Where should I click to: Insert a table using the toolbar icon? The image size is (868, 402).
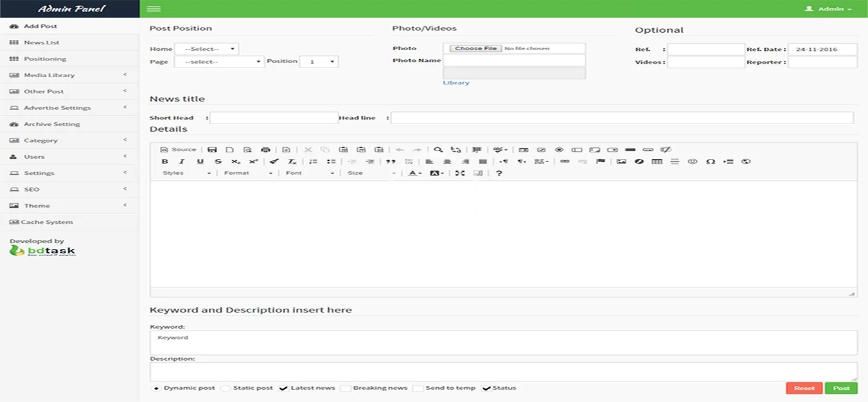click(x=657, y=161)
